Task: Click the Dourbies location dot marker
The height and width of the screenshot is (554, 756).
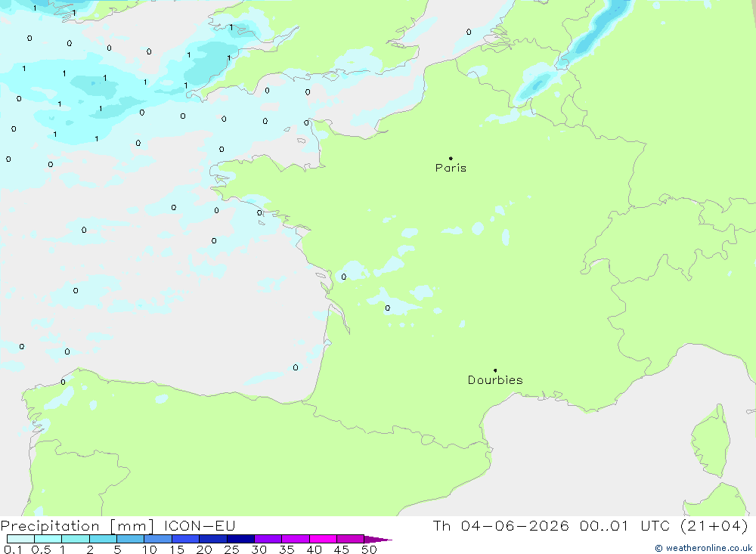Action: point(495,370)
